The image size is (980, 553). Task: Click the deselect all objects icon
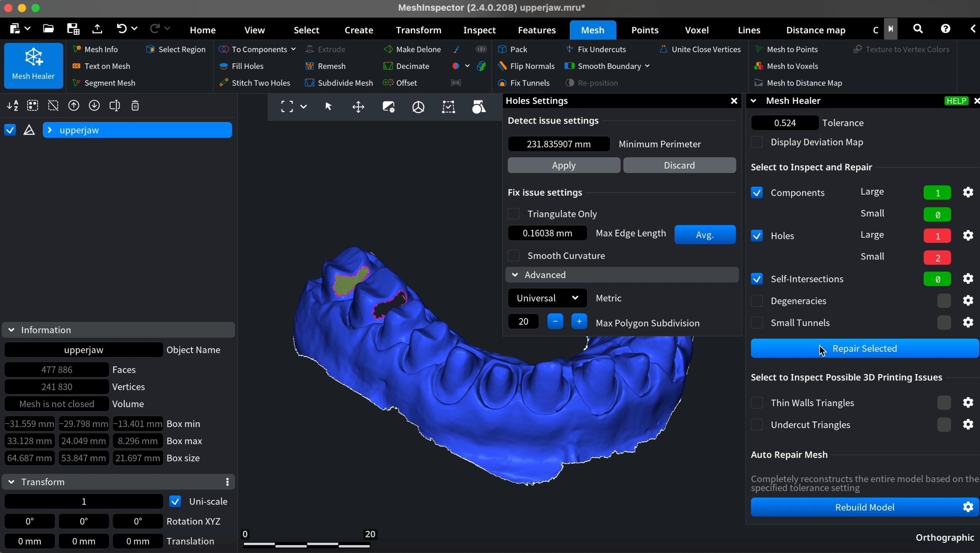(x=53, y=106)
